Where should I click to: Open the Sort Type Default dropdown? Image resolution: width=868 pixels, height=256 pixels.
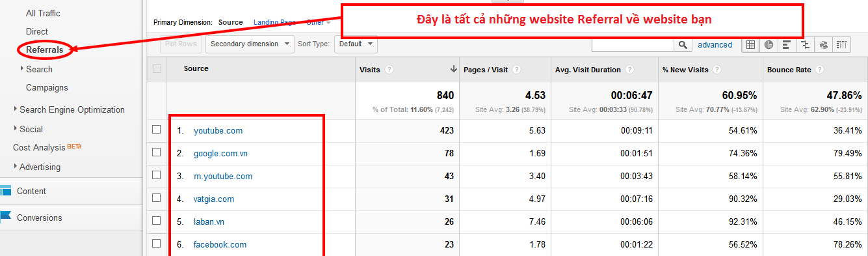click(356, 44)
